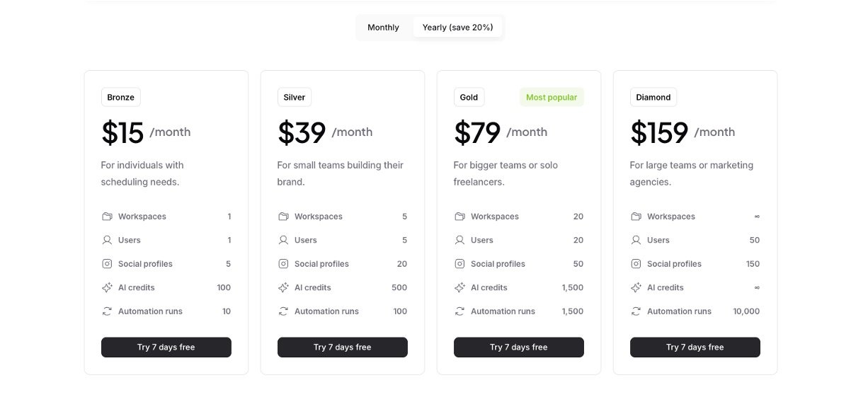Screen dimensions: 868x402
Task: Click the Automation runs icon in Gold plan
Action: (459, 311)
